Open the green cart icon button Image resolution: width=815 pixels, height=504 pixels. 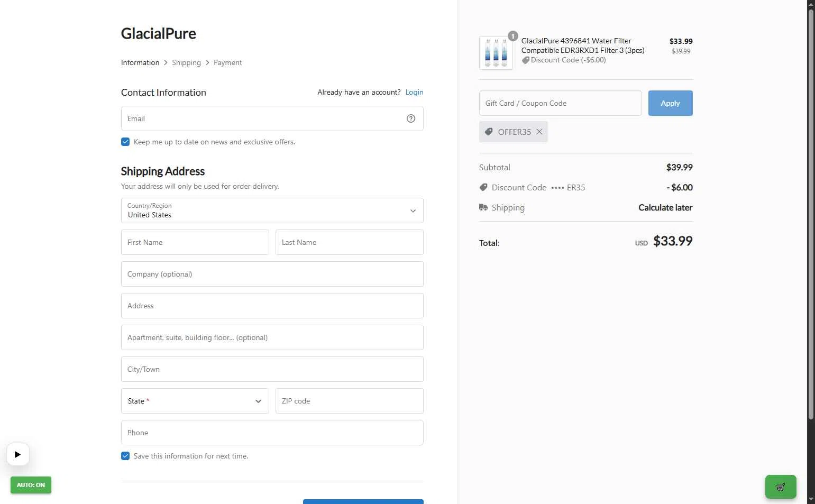coord(781,487)
